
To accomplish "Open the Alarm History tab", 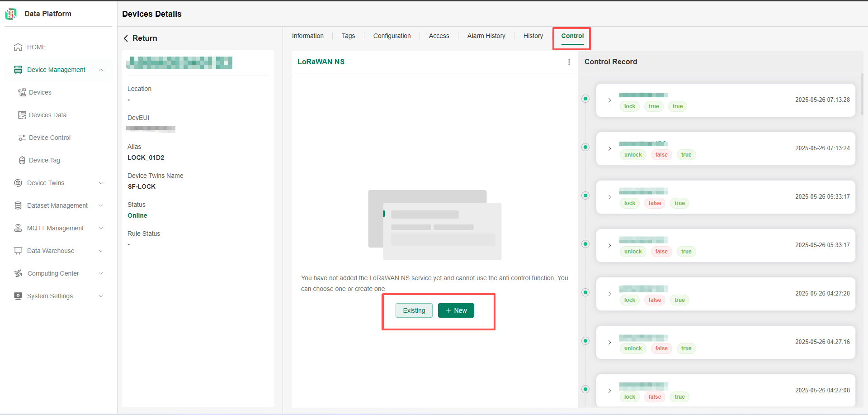I will pos(486,36).
